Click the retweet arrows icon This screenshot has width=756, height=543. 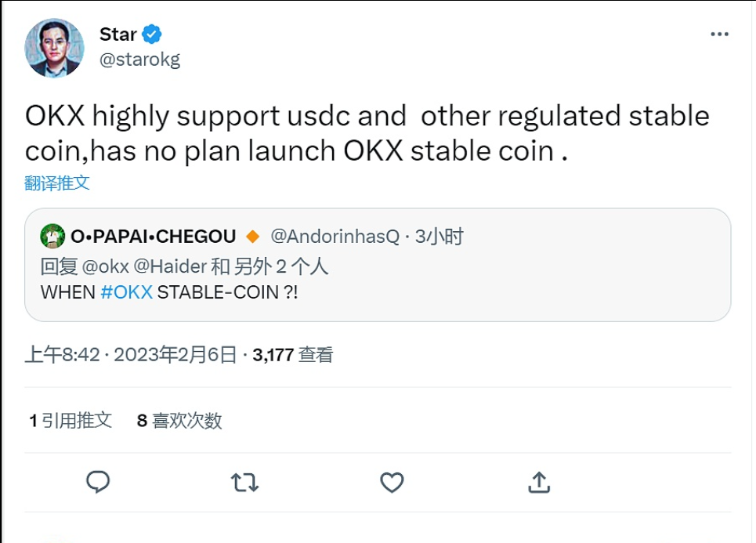coord(245,482)
